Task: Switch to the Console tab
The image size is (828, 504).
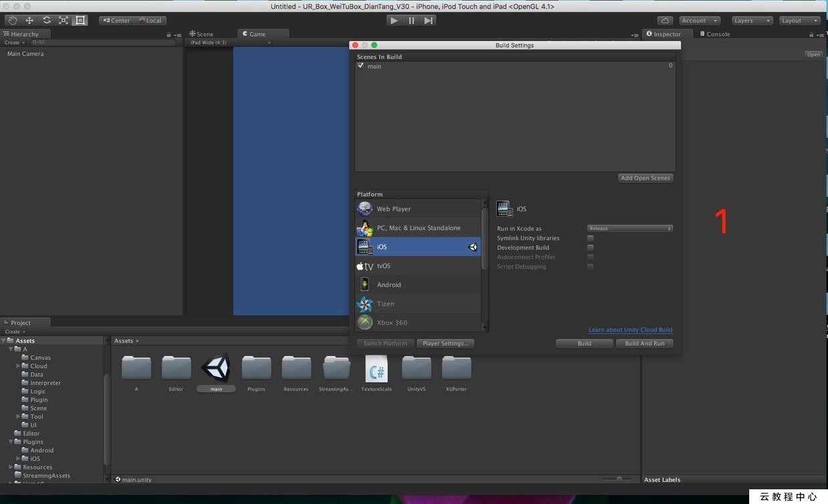Action: click(x=715, y=34)
